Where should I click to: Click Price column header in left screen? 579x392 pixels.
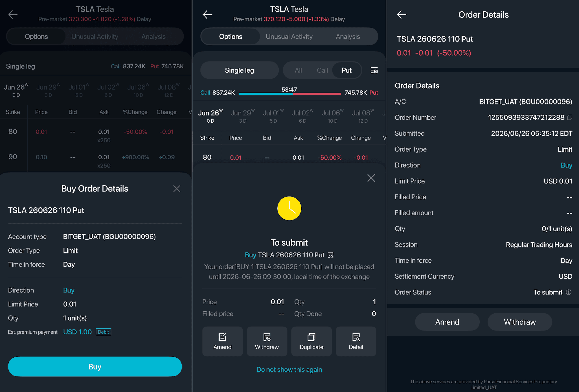pos(41,112)
